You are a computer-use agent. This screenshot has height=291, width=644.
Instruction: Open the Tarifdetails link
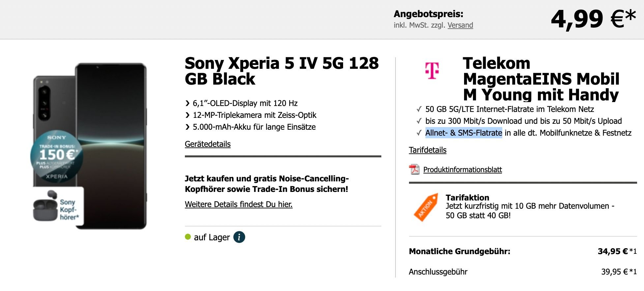click(x=427, y=150)
